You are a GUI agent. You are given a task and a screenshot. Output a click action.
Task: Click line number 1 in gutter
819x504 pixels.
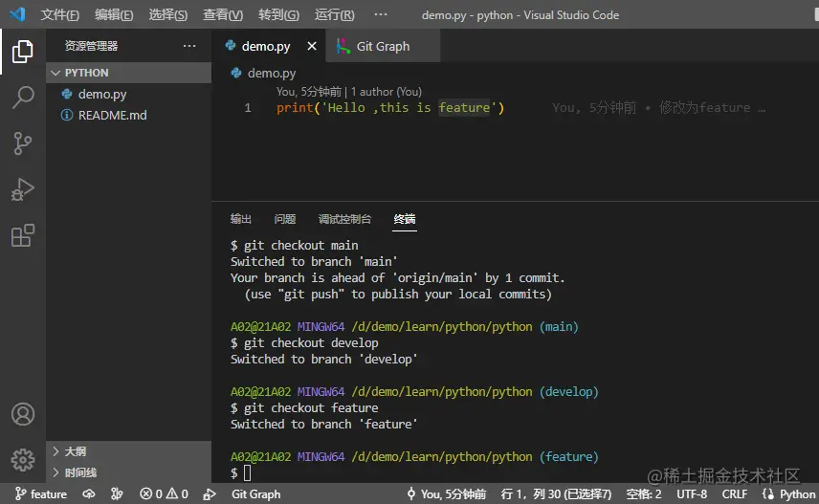[248, 107]
